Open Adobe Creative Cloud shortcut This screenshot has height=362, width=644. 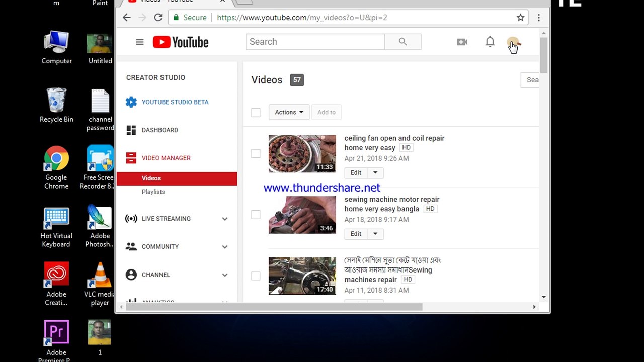pyautogui.click(x=56, y=284)
